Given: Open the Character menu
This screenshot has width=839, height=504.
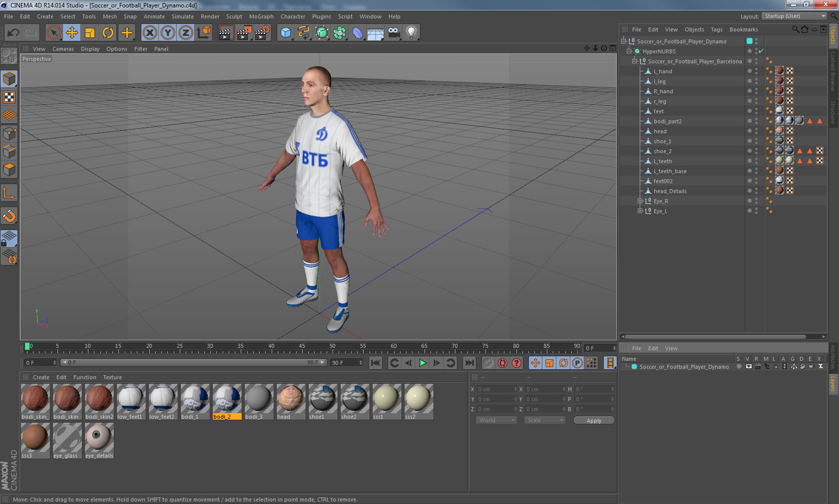Looking at the screenshot, I should (293, 16).
